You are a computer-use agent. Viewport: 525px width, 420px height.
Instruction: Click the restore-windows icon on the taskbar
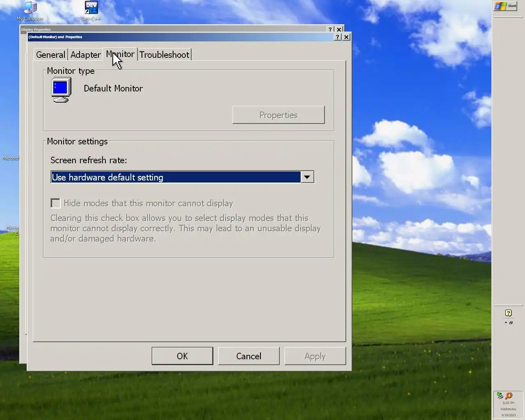(511, 323)
